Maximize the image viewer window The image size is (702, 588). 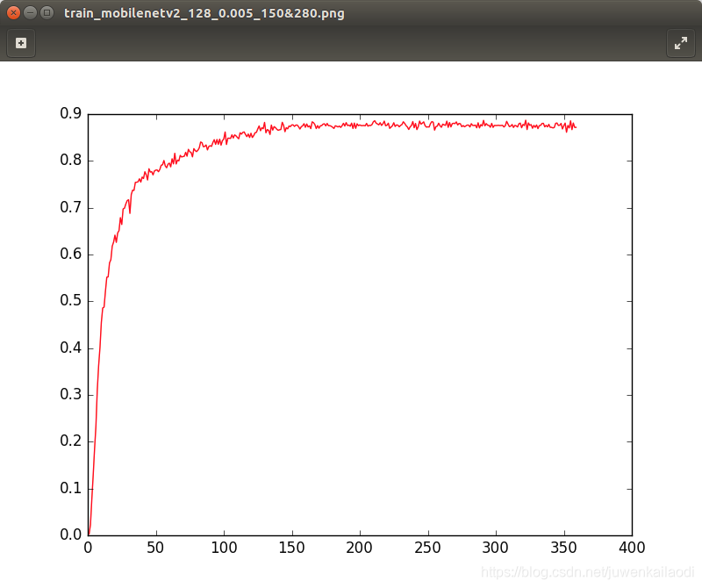pyautogui.click(x=47, y=12)
